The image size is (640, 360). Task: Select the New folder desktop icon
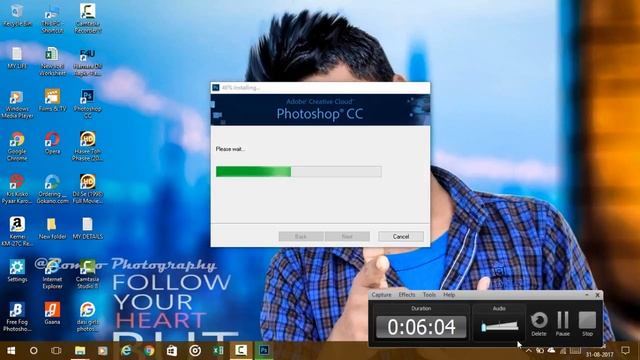coord(52,228)
